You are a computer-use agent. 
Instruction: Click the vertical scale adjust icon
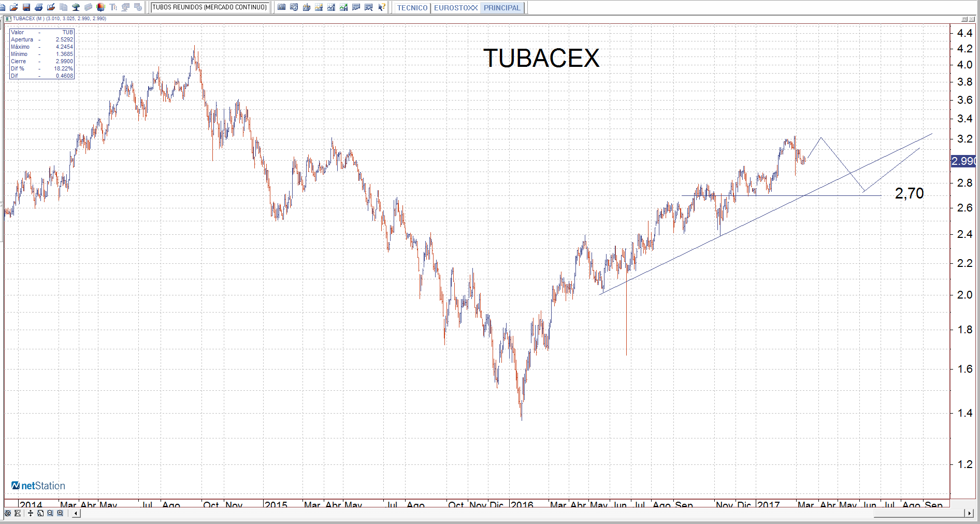(x=31, y=513)
